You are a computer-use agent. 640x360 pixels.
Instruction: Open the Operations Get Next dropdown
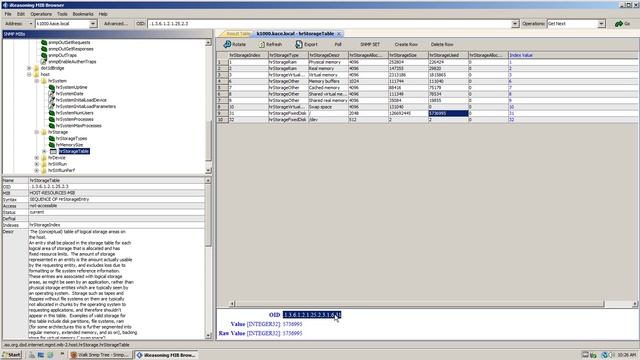(x=601, y=24)
